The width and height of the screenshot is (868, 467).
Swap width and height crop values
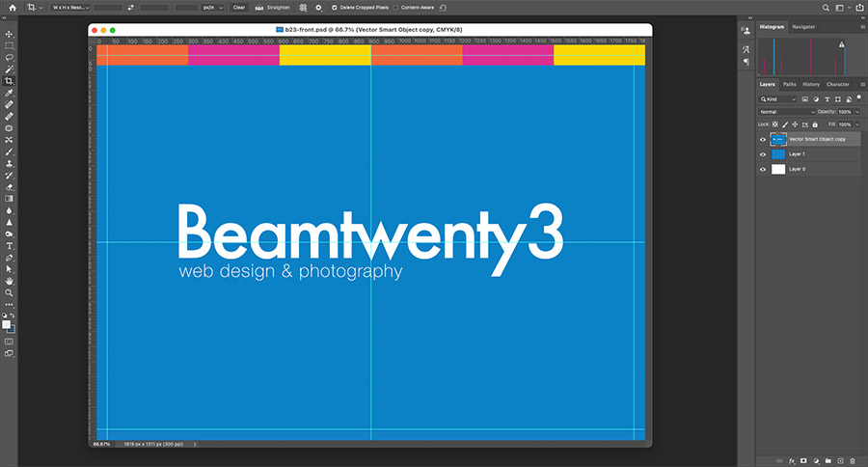(x=130, y=8)
